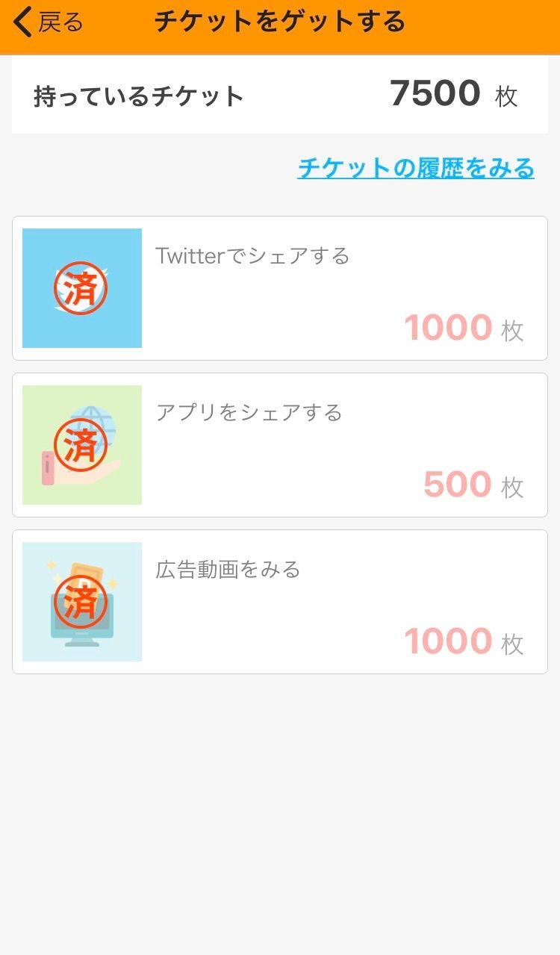This screenshot has width=560, height=955.
Task: Select the Twitterでシェアする label
Action: 252,256
